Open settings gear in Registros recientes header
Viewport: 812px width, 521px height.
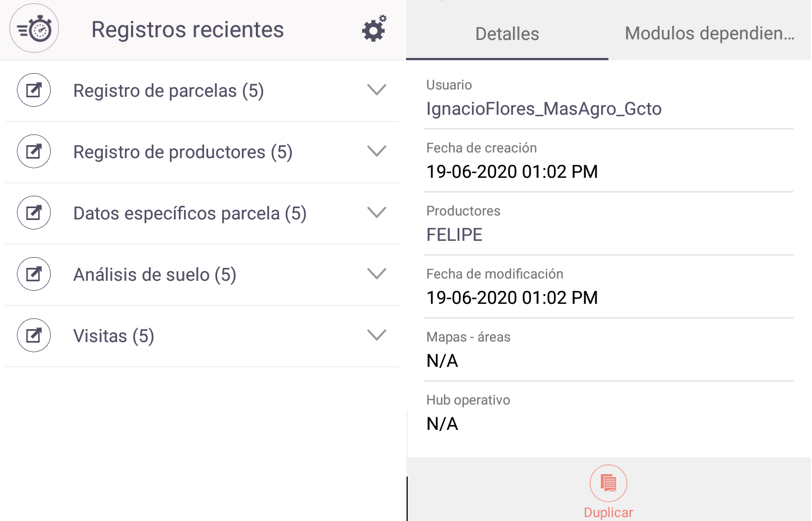point(374,29)
